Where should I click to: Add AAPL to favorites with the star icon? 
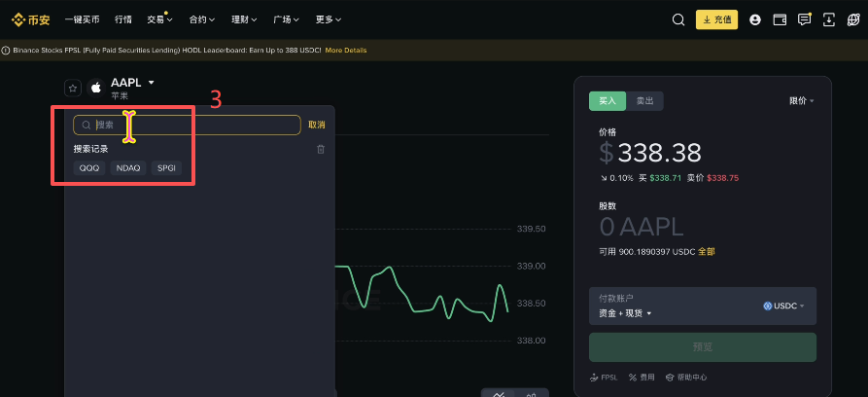[73, 88]
